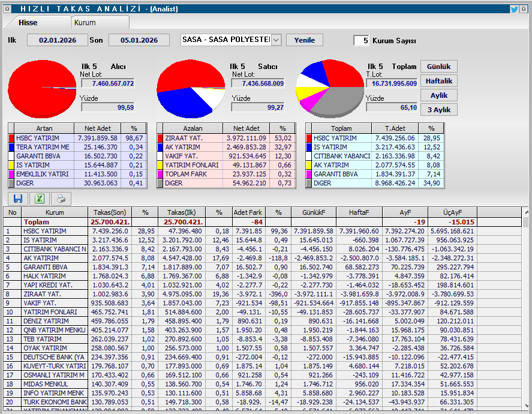Select the Haftalık period button

tap(438, 81)
